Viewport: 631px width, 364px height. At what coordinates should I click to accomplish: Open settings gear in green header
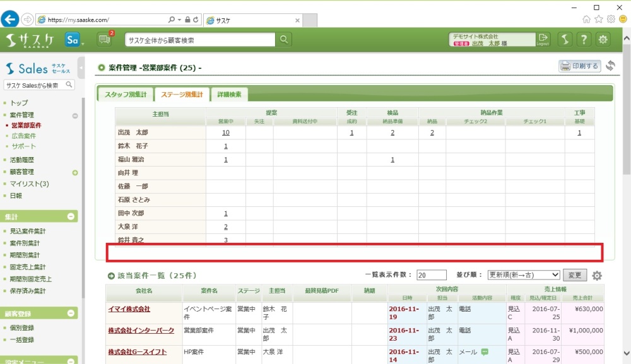point(604,40)
